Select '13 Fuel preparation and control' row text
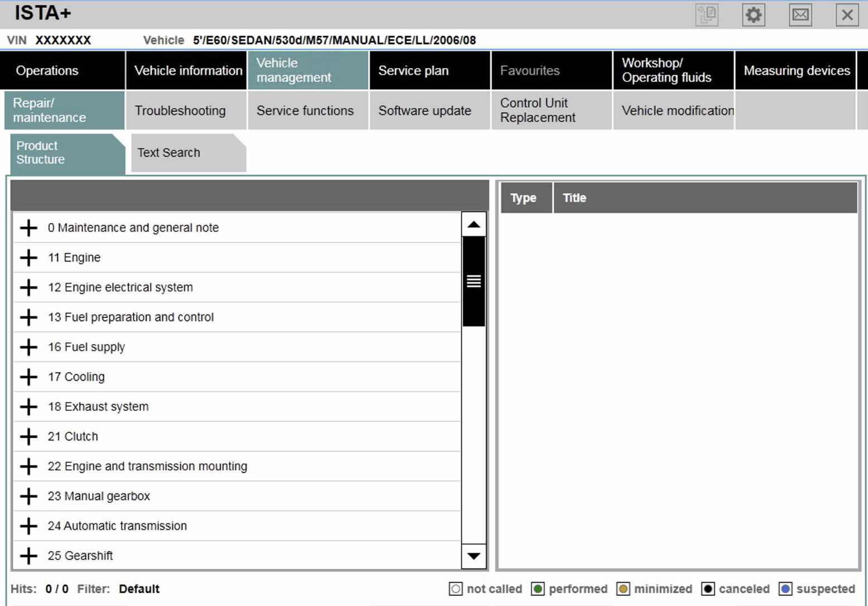The width and height of the screenshot is (868, 606). [x=131, y=318]
